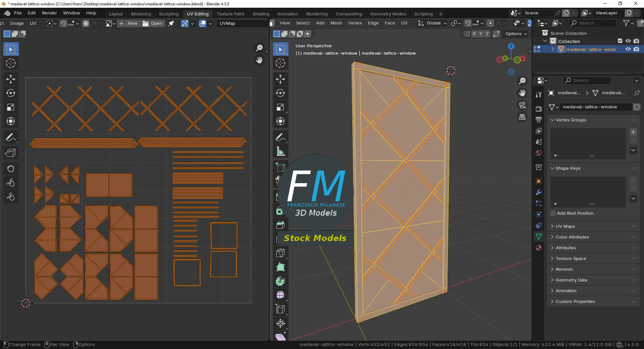Viewport: 644px width, 349px height.
Task: Activate the Grab tool in UV editor
Action: 11,168
